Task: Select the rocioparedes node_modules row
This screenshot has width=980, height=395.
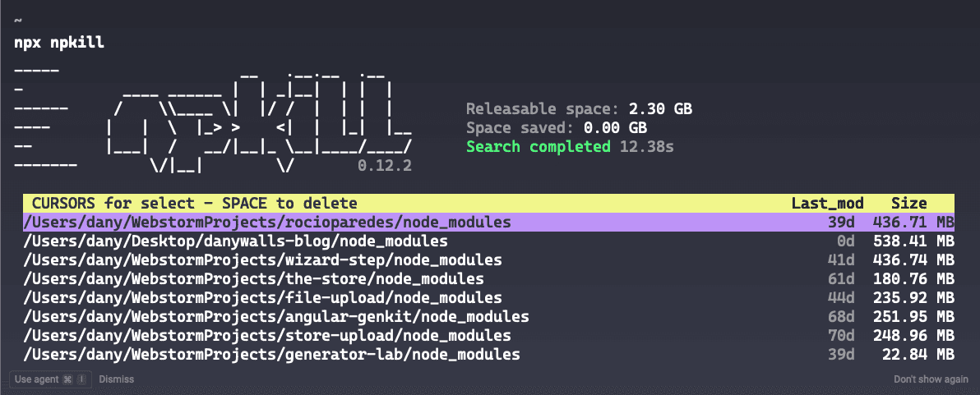Action: point(267,222)
